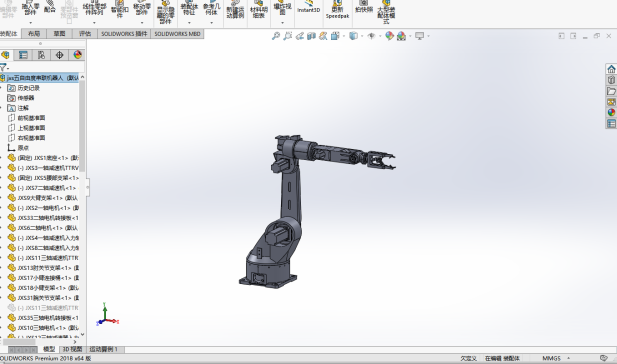Expand the History folder (历史记录)
This screenshot has width=617, height=364.
coord(1,88)
